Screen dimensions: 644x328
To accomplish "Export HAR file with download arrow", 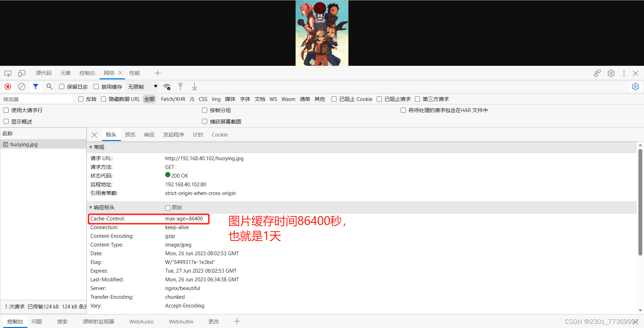I will (194, 86).
